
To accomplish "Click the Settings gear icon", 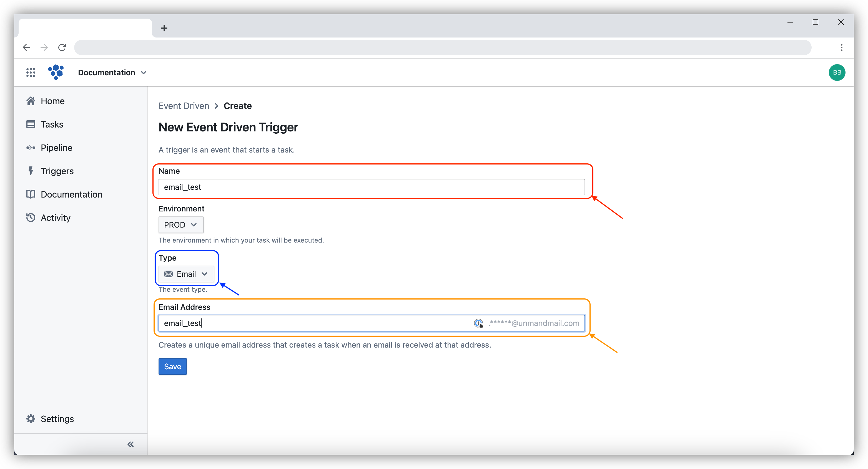I will [31, 419].
